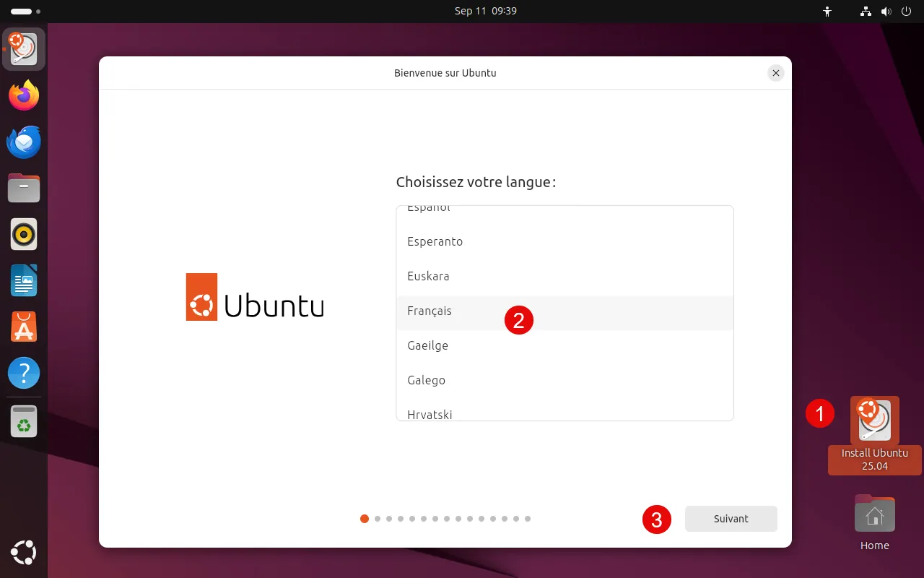Screen dimensions: 924x578
Task: Click the Ubuntu Show Apps button
Action: click(24, 553)
